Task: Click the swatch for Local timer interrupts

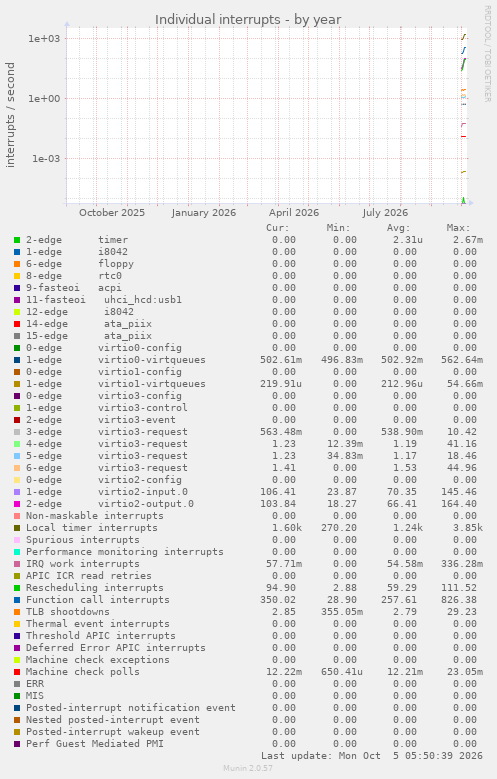Action: [x=17, y=528]
